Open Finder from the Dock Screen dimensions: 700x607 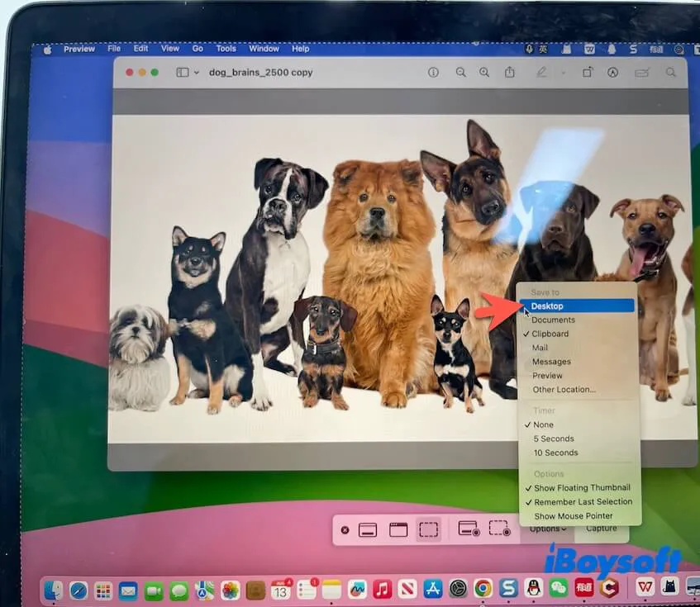click(54, 590)
